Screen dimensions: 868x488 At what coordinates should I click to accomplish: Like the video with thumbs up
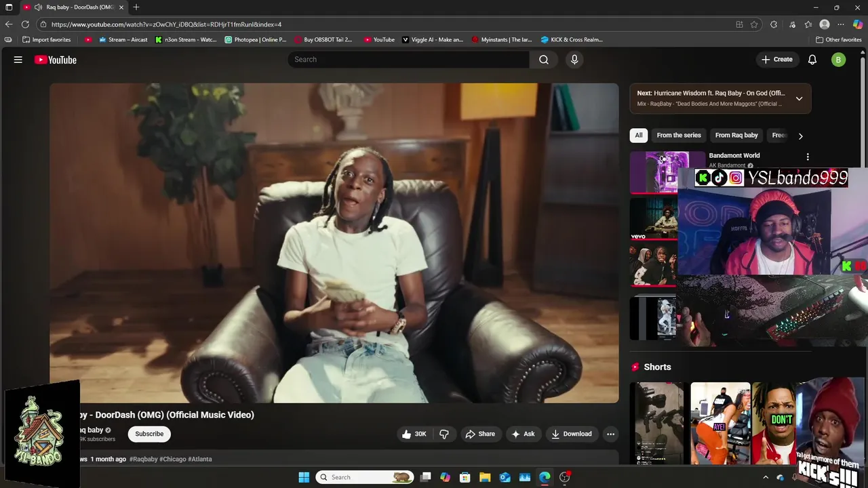[x=414, y=434]
